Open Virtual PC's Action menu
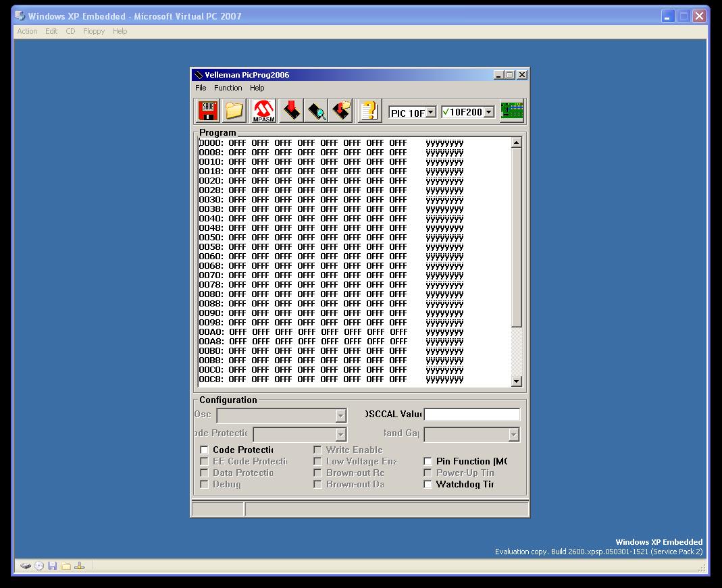The width and height of the screenshot is (722, 588). 27,31
